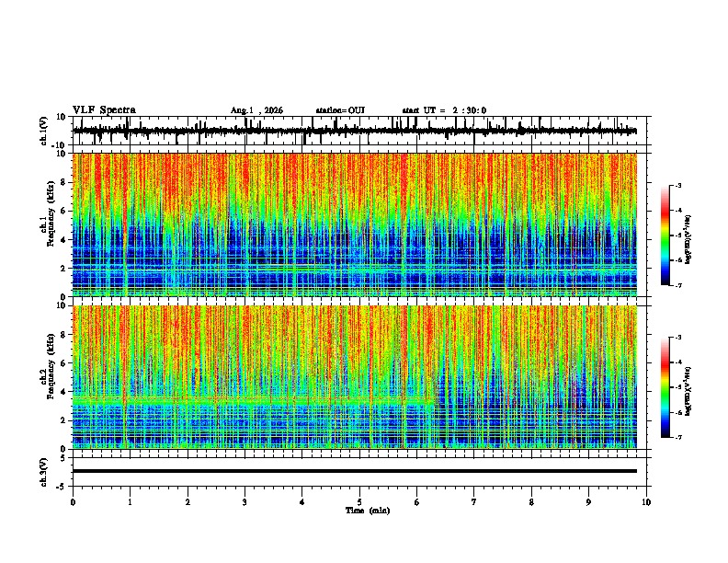This screenshot has width=728, height=563.
Task: Click the time axis tick label "3"
Action: 245,502
